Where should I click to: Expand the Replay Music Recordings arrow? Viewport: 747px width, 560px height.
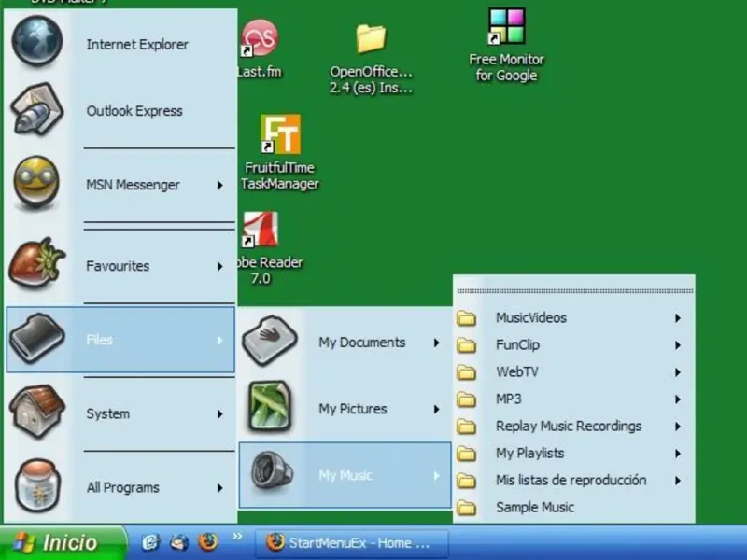678,427
